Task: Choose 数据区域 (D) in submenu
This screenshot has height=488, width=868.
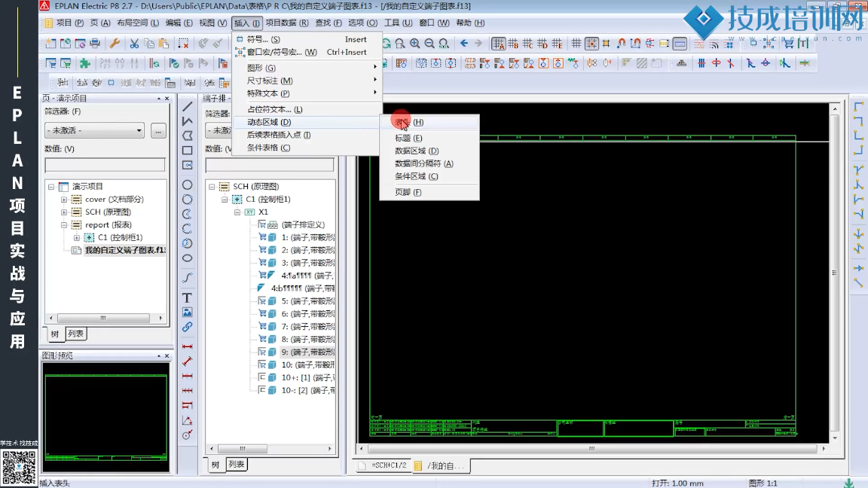Action: point(429,151)
